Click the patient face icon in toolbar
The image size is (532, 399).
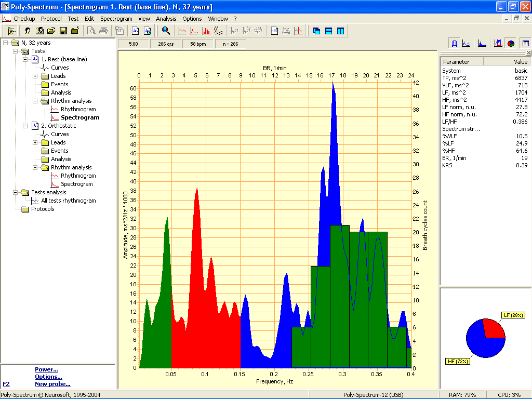point(28,31)
